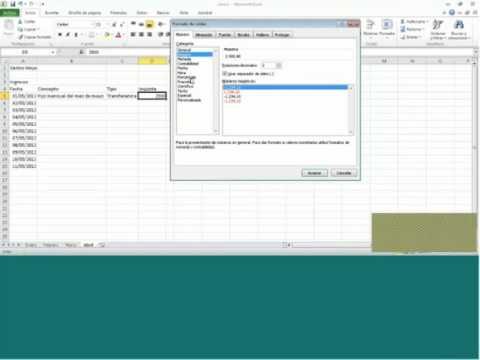Viewport: 480px width, 360px height.
Task: Switch to the Relleno tab in dialog
Action: 263,35
